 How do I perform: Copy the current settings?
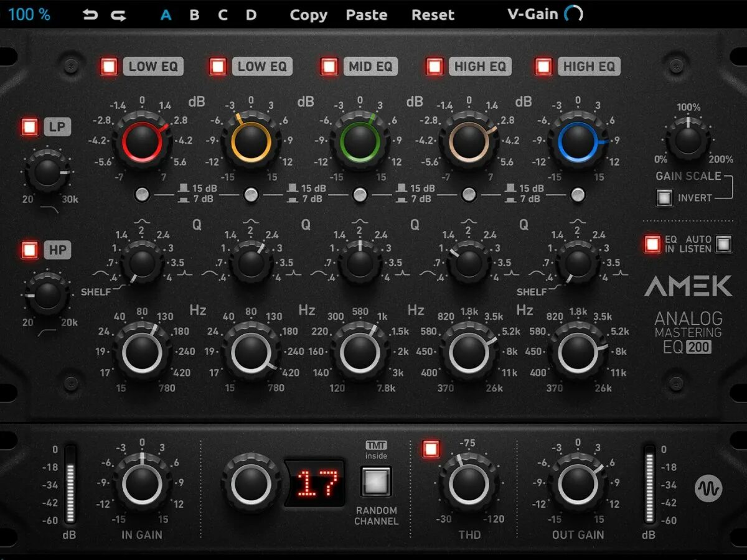click(309, 15)
